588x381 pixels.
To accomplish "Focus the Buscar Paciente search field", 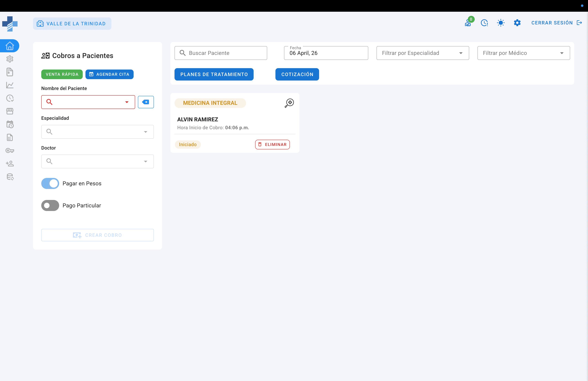I will pos(221,53).
